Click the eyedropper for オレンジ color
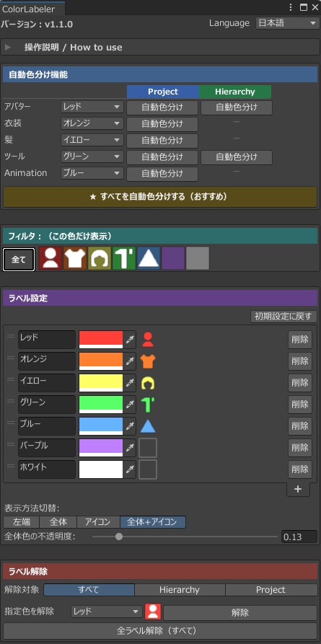 point(130,361)
